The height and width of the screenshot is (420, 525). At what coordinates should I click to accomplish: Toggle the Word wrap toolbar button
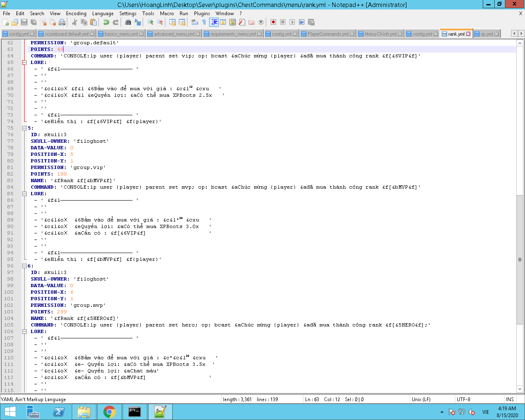(195, 22)
